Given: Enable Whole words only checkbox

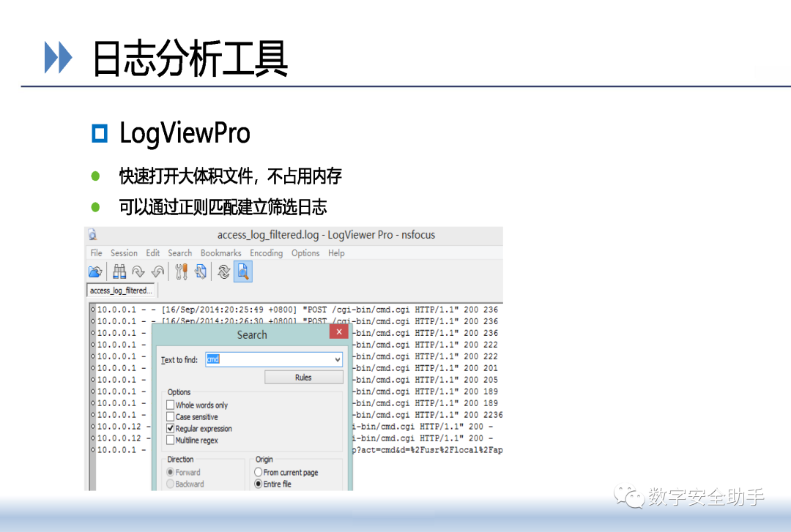Looking at the screenshot, I should click(x=171, y=405).
